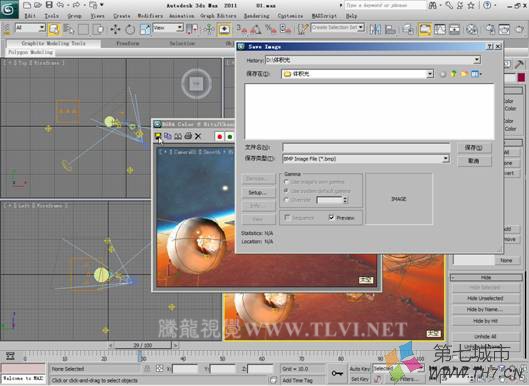Screen dimensions: 529x386
Task: Click the Redo arrow in the quick access toolbar
Action: [76, 5]
